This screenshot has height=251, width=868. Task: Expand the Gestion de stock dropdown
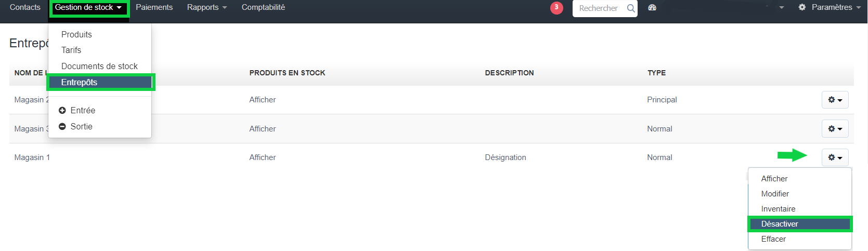pos(88,8)
